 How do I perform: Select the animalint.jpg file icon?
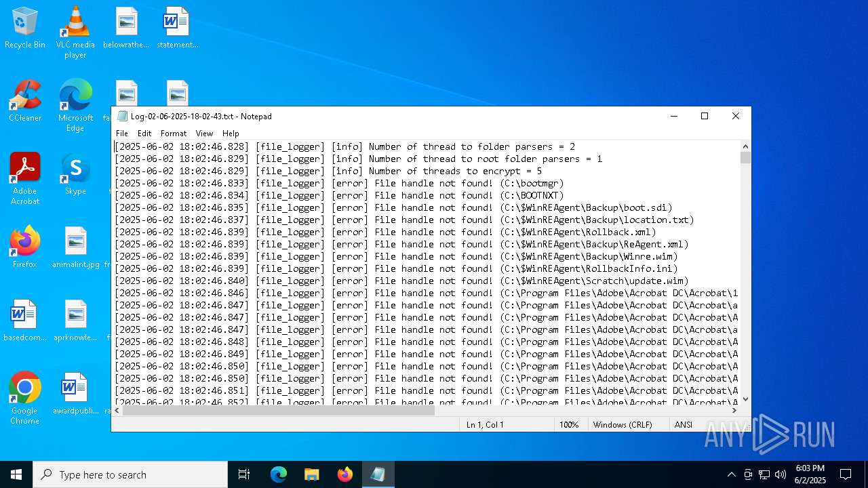click(x=75, y=247)
